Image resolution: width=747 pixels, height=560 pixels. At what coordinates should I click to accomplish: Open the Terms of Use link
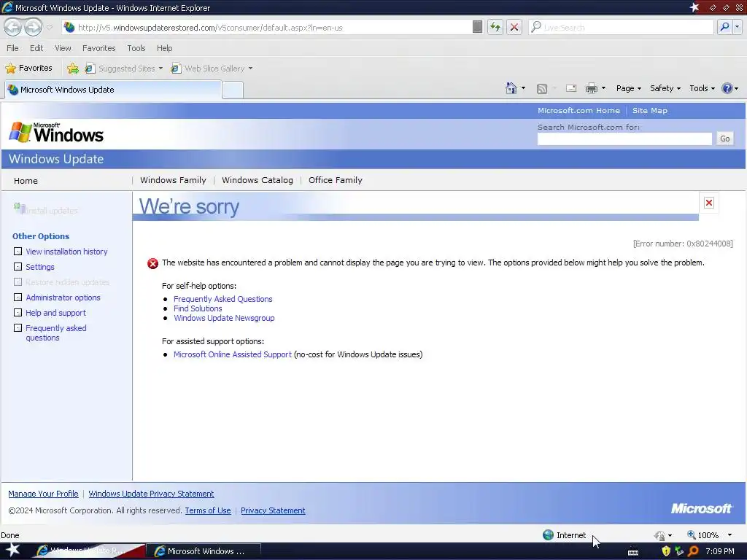coord(208,510)
